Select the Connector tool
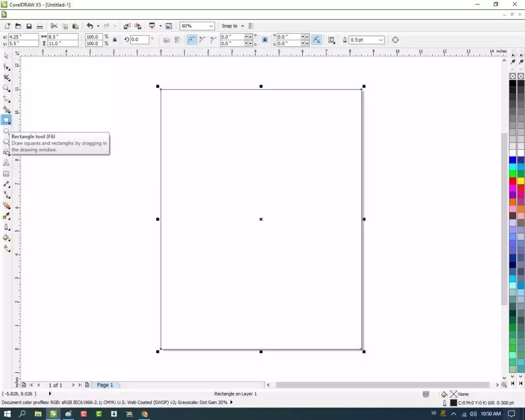 6,195
